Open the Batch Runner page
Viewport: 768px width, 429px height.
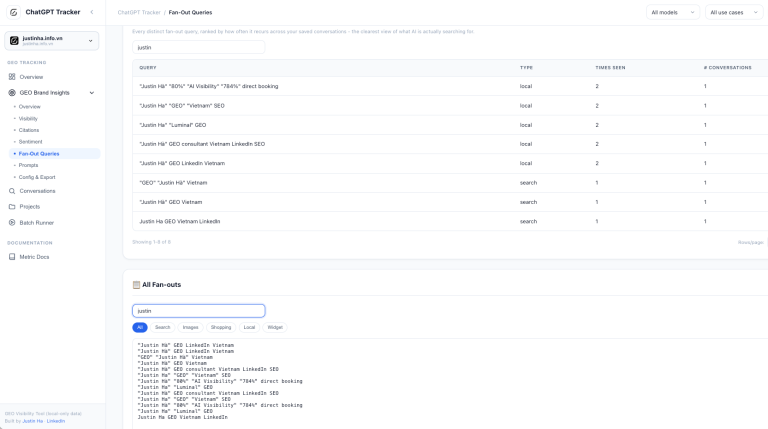tap(36, 223)
